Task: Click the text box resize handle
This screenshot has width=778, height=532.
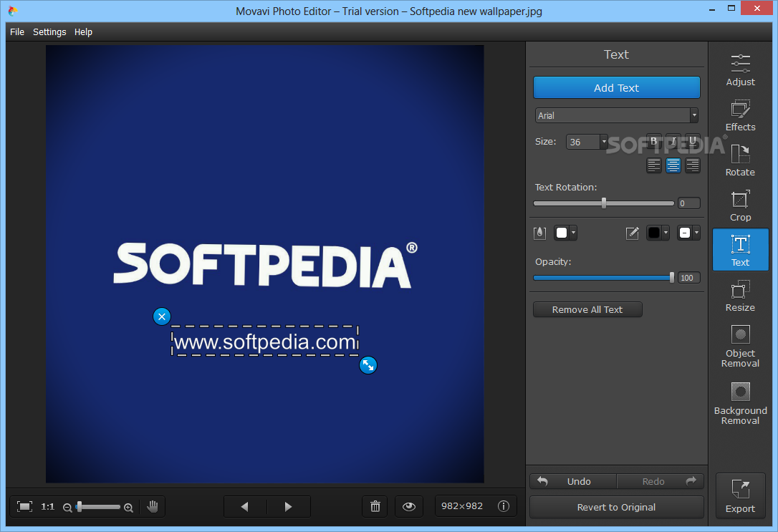Action: (x=368, y=365)
